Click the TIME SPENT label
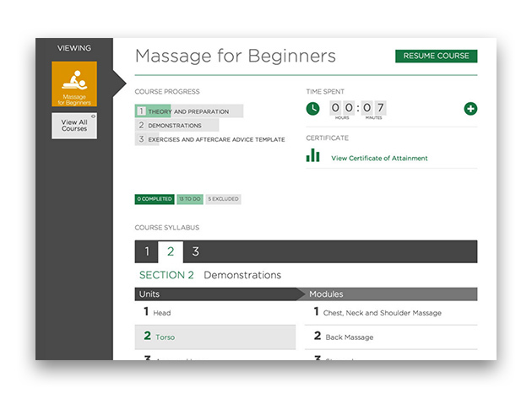Screen dimensions: 532x399 pyautogui.click(x=325, y=92)
